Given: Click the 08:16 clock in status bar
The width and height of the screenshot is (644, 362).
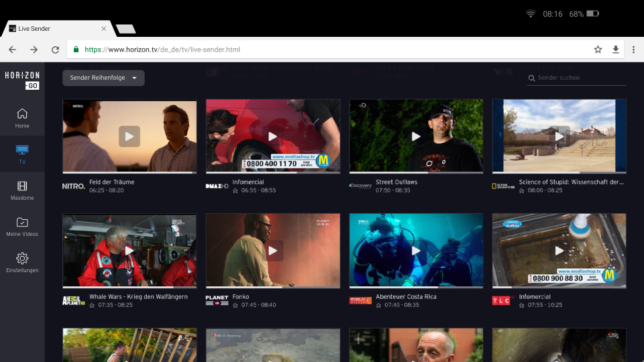Looking at the screenshot, I should [552, 14].
